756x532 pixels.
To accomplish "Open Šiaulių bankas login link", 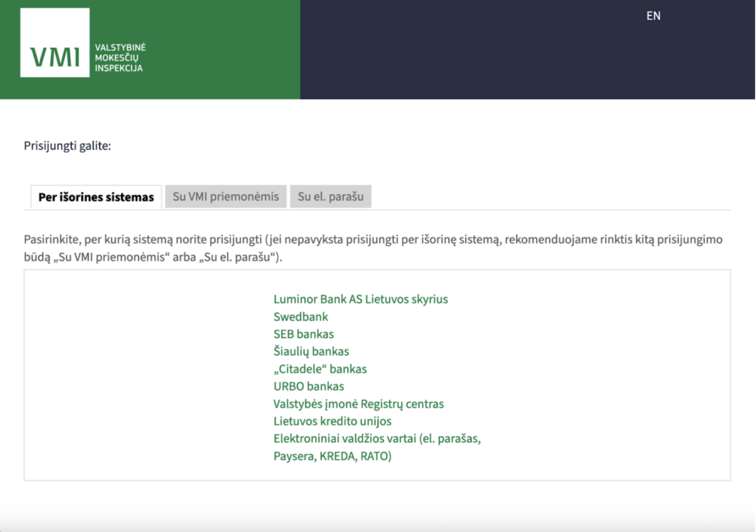I will point(311,351).
